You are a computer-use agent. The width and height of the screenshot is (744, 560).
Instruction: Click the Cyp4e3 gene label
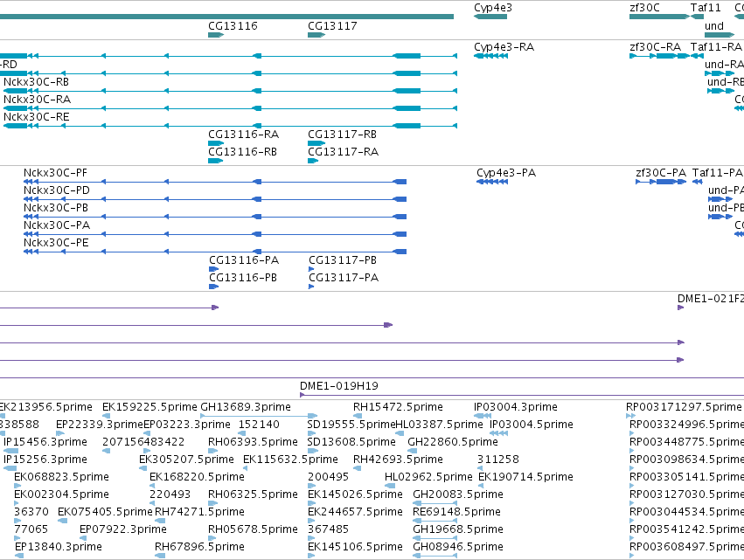tap(493, 8)
